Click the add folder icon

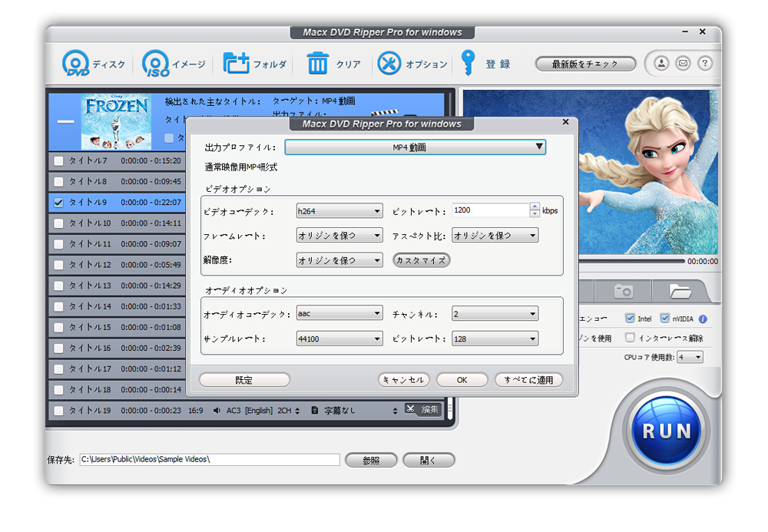pyautogui.click(x=236, y=63)
